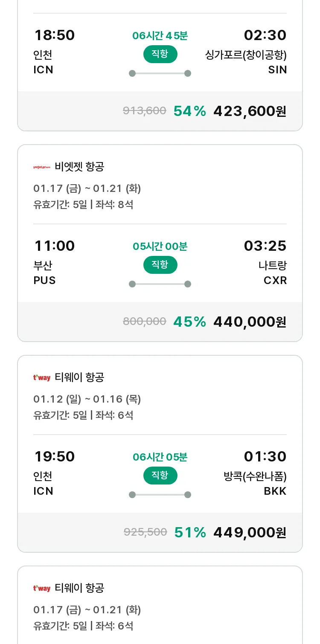The width and height of the screenshot is (320, 644).
Task: Tap the crossed-out 925,500 original price
Action: click(145, 532)
